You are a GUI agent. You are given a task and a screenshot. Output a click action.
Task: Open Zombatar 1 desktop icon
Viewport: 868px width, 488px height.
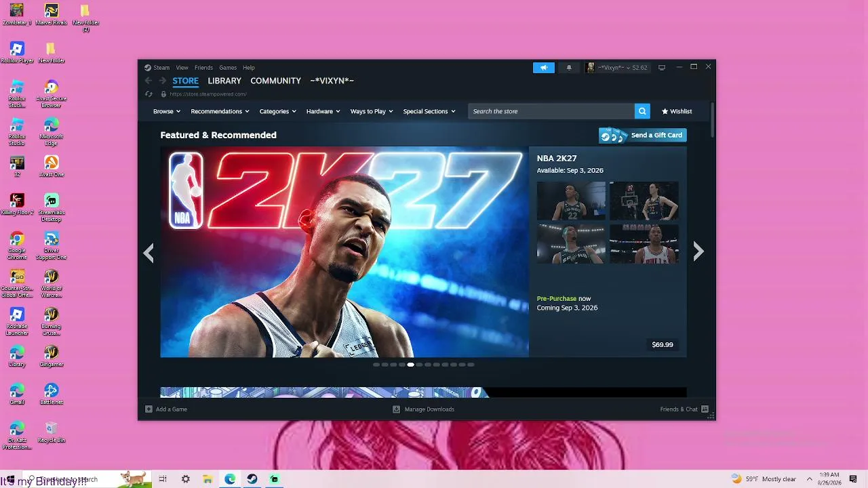pyautogui.click(x=17, y=14)
